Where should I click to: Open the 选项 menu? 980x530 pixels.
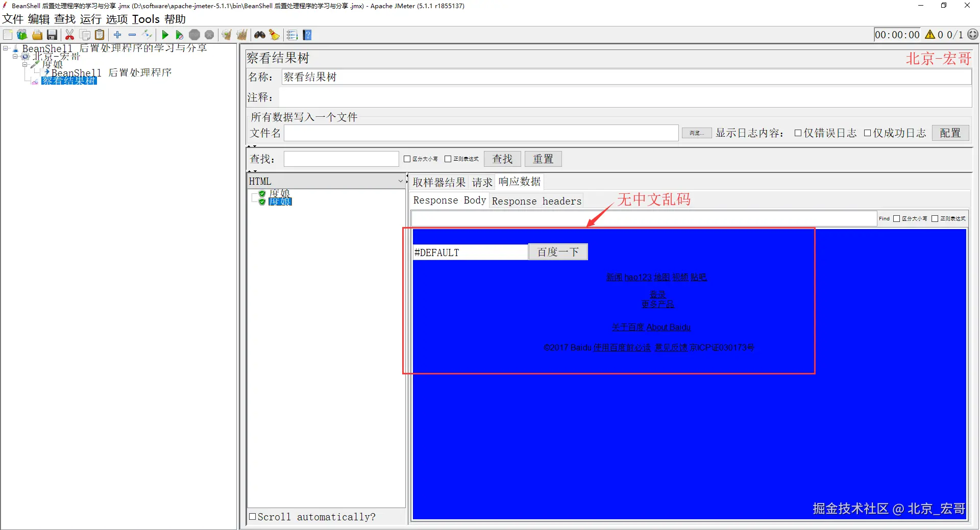click(x=117, y=19)
